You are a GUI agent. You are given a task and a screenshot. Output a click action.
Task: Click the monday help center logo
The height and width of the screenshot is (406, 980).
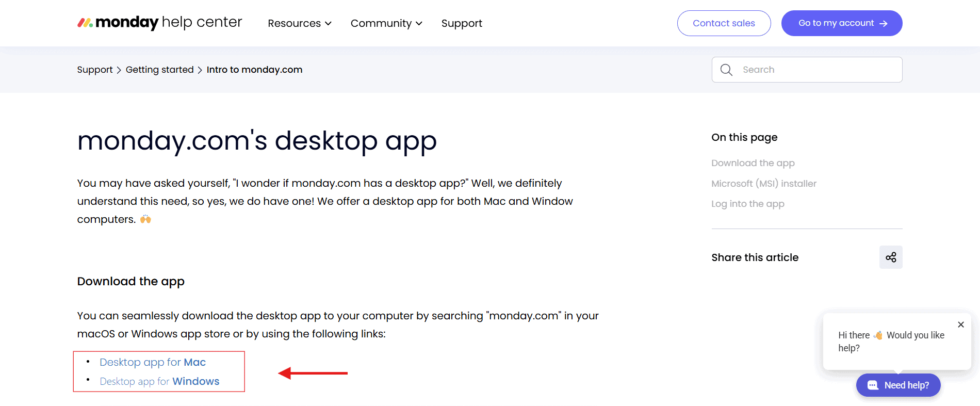coord(159,23)
